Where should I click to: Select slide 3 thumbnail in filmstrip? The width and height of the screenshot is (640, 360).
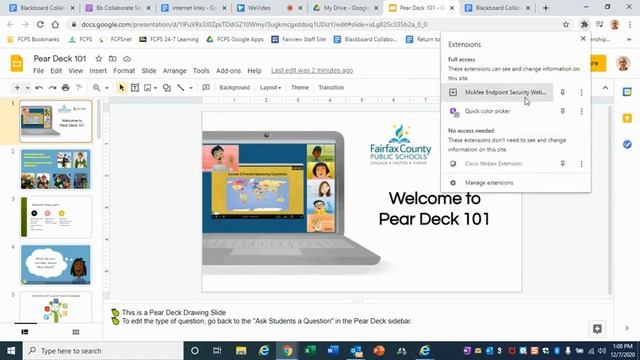tap(56, 217)
